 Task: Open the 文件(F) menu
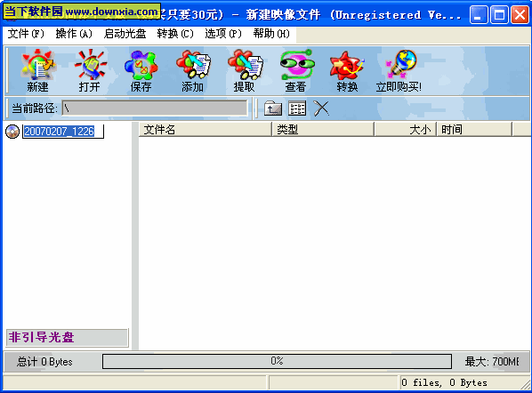pyautogui.click(x=26, y=34)
